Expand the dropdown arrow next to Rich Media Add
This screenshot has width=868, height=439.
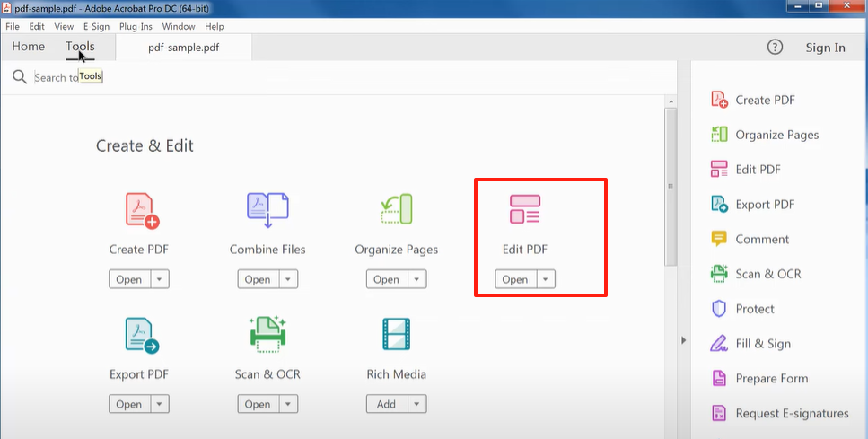416,404
